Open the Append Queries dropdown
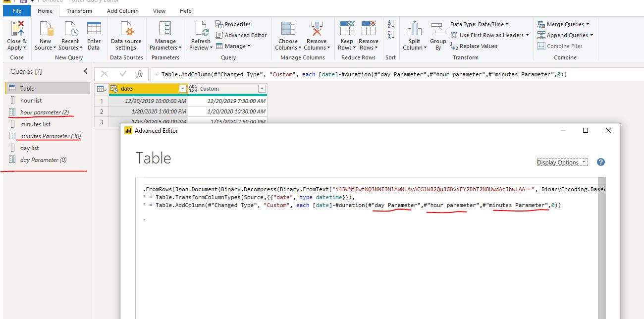 (565, 35)
